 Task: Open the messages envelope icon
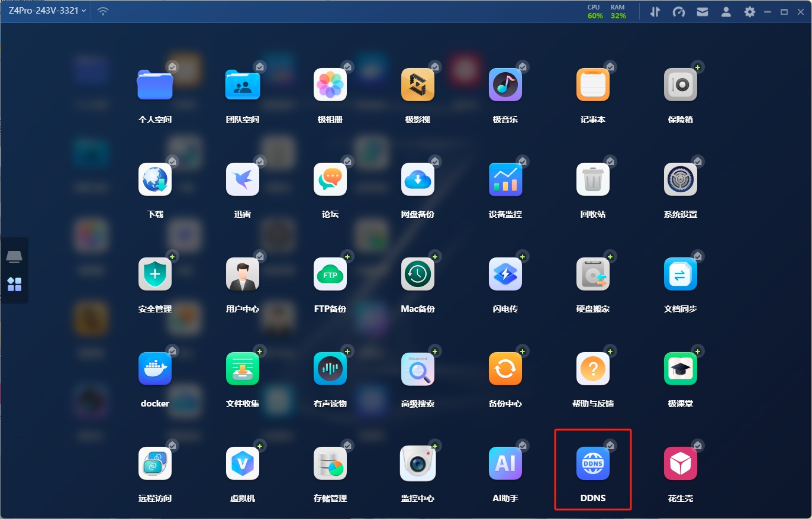[x=703, y=12]
